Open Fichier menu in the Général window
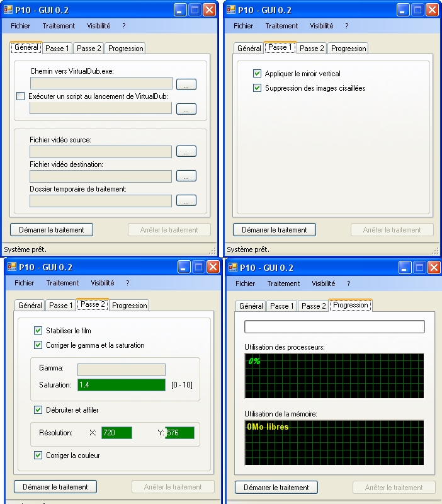Image resolution: width=442 pixels, height=504 pixels. pos(21,26)
